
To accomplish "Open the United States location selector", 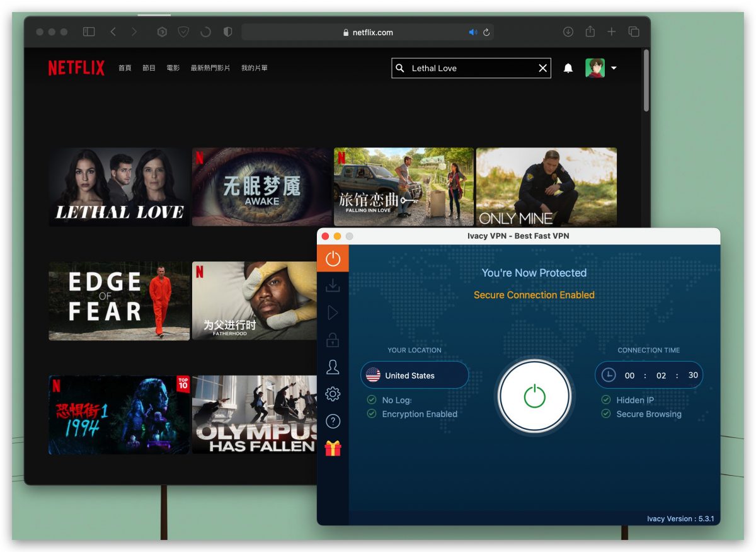I will (x=415, y=375).
